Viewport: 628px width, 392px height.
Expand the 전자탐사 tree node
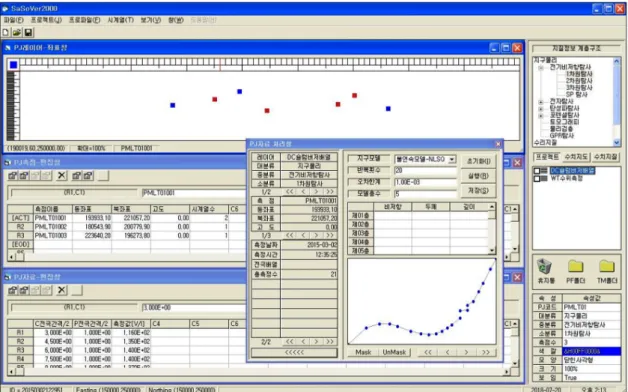click(541, 101)
